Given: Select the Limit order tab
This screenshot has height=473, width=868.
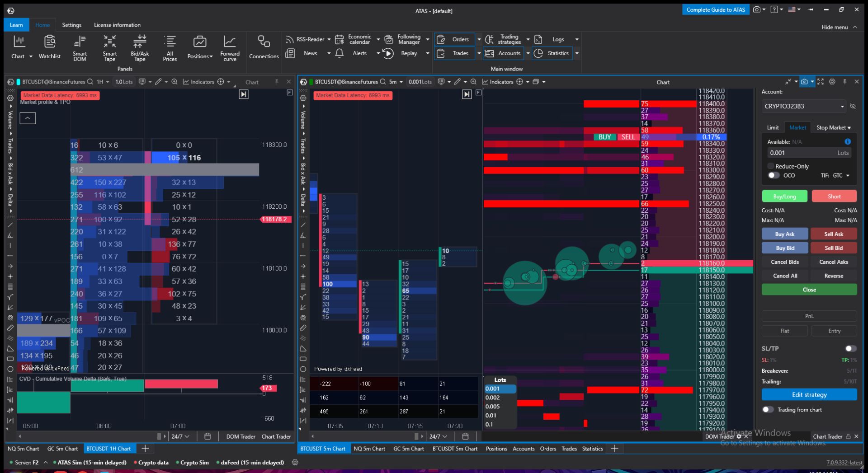Looking at the screenshot, I should [x=773, y=127].
